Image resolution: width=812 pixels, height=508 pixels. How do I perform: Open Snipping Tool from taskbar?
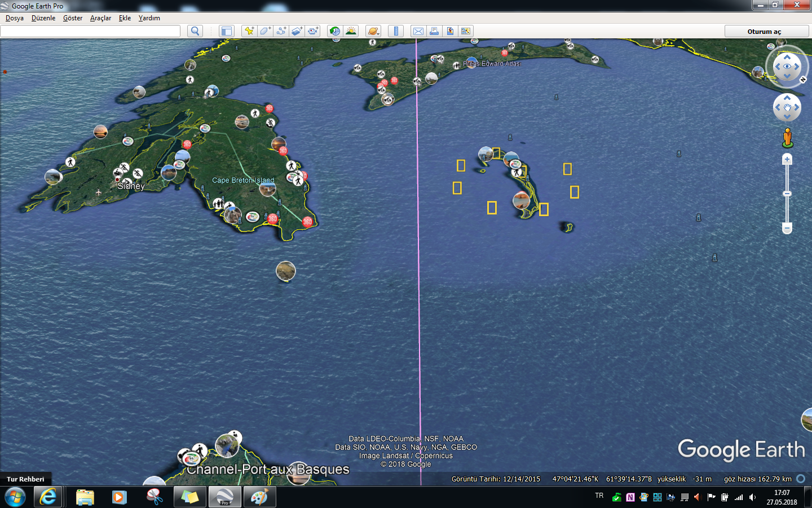155,497
